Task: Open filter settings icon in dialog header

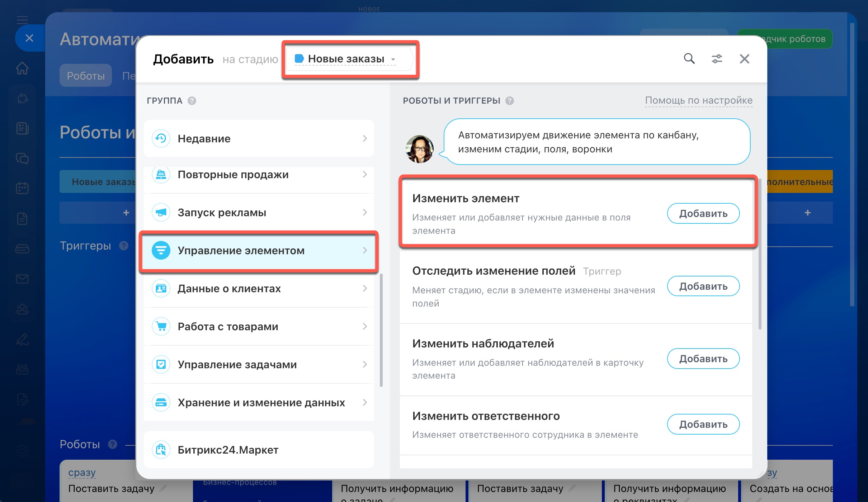Action: [x=717, y=58]
